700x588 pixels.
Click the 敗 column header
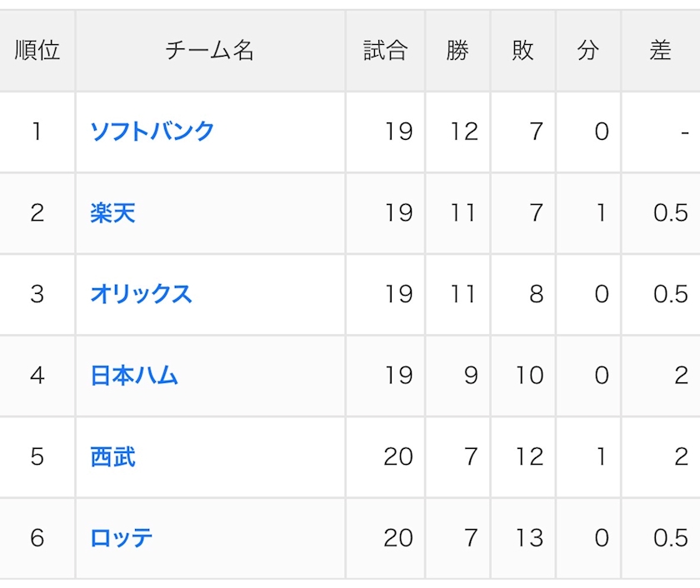click(522, 50)
